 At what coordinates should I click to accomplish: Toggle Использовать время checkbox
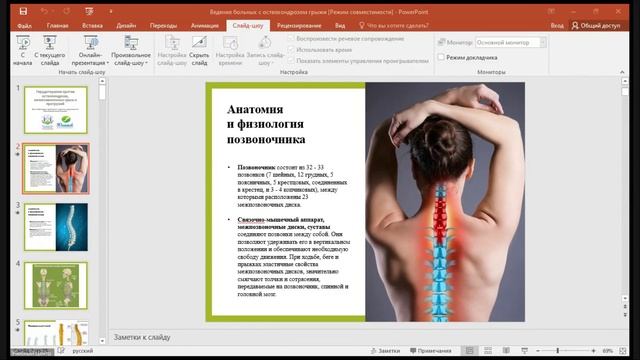291,49
